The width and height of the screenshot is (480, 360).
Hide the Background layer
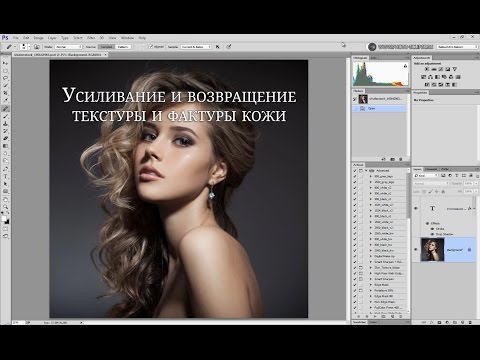point(416,249)
